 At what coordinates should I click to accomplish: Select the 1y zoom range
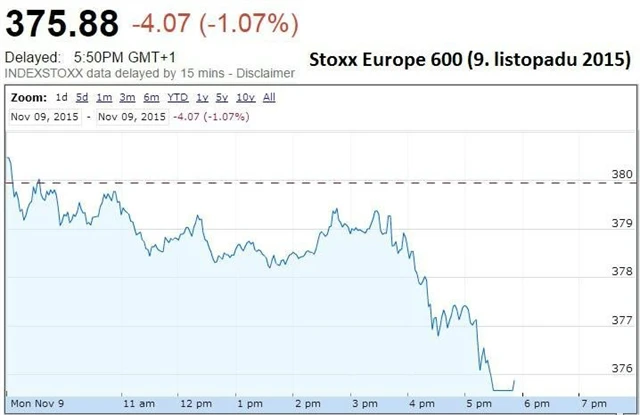(203, 98)
